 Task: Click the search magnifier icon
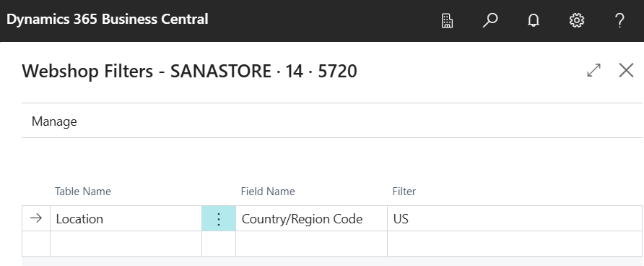click(490, 20)
